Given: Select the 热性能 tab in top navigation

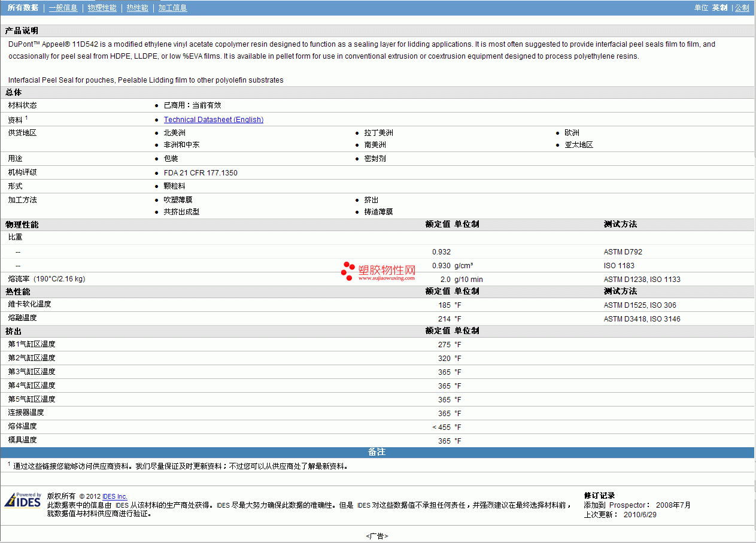Looking at the screenshot, I should 137,8.
